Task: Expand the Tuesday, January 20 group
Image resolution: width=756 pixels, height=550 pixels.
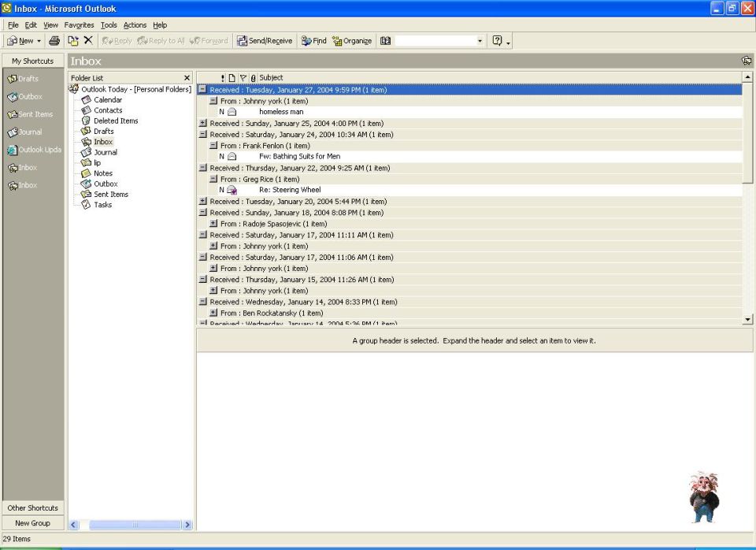Action: (x=203, y=201)
